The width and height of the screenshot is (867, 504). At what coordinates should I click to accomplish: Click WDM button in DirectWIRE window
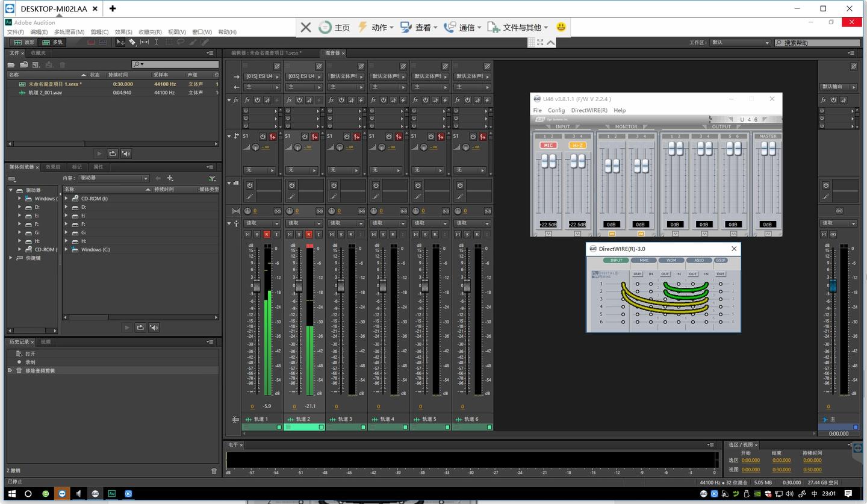click(x=671, y=261)
